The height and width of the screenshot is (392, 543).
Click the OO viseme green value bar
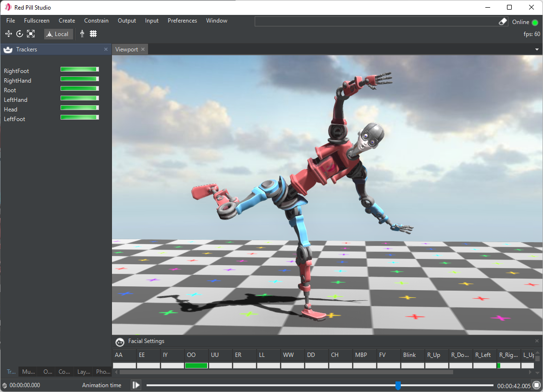pos(196,366)
